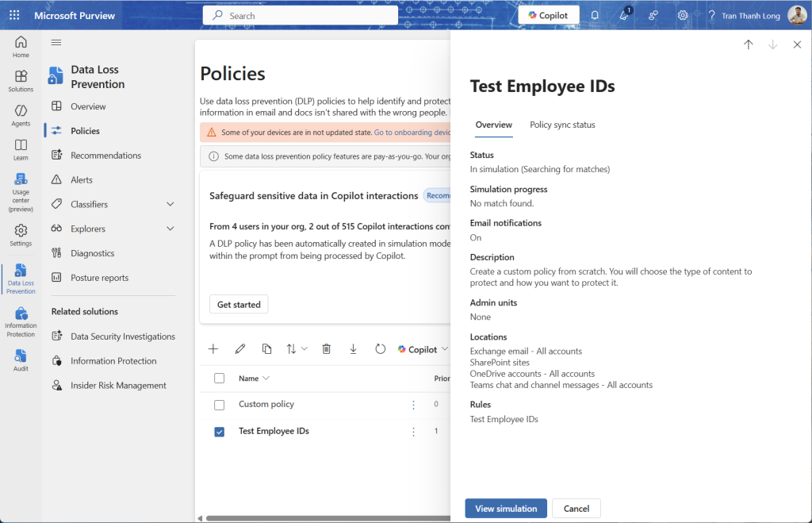Expand the Classifiers navigation section

[170, 205]
